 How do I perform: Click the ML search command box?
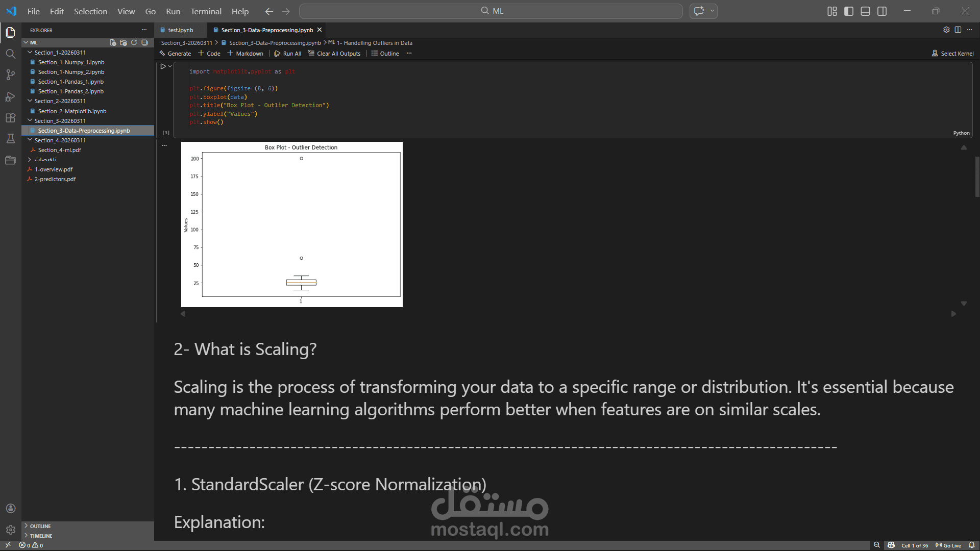click(x=491, y=11)
